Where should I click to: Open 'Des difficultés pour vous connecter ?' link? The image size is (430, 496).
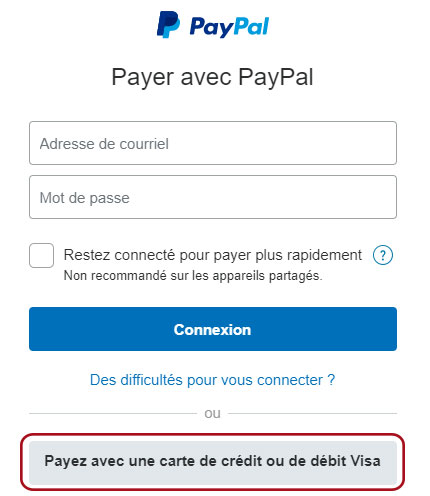pyautogui.click(x=212, y=380)
